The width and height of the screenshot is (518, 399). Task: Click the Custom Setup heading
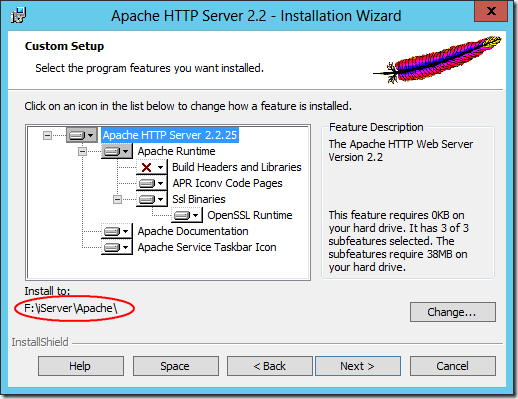pyautogui.click(x=64, y=46)
